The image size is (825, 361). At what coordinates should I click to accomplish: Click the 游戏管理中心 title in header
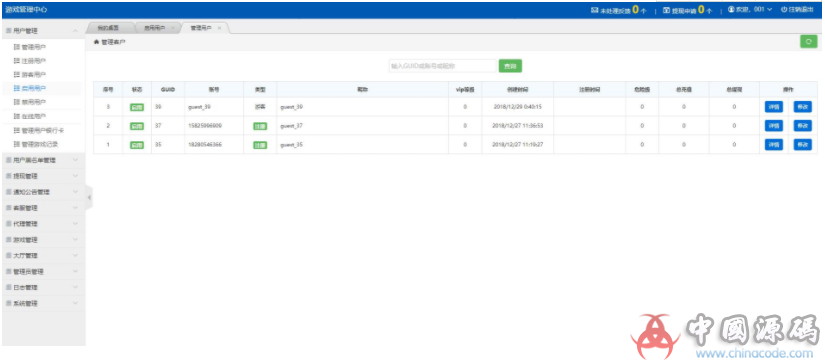pyautogui.click(x=26, y=10)
